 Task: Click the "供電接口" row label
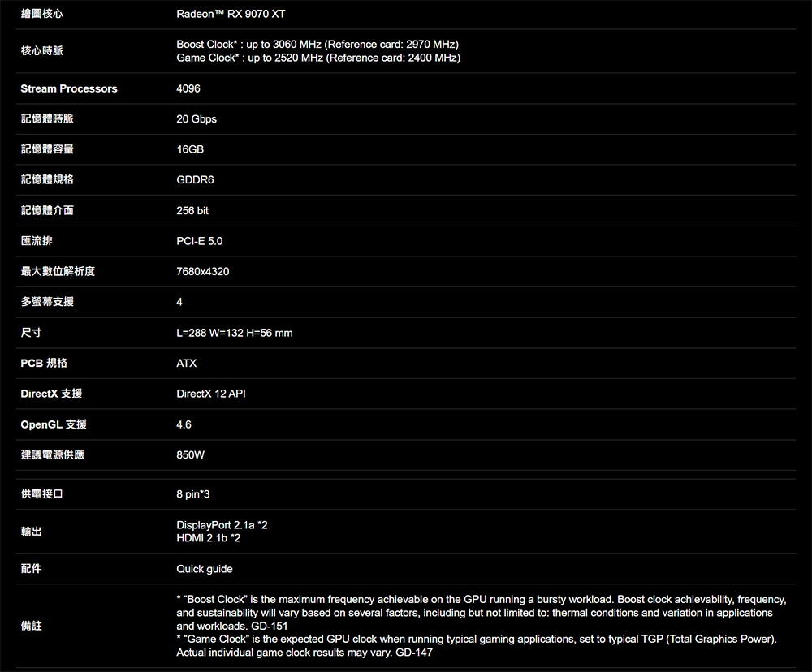pyautogui.click(x=42, y=494)
